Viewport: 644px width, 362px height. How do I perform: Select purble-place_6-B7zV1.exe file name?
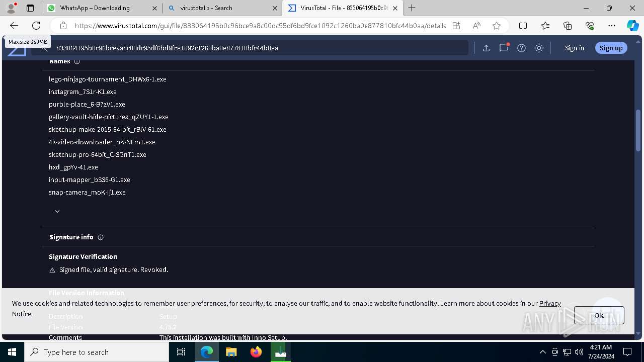87,104
